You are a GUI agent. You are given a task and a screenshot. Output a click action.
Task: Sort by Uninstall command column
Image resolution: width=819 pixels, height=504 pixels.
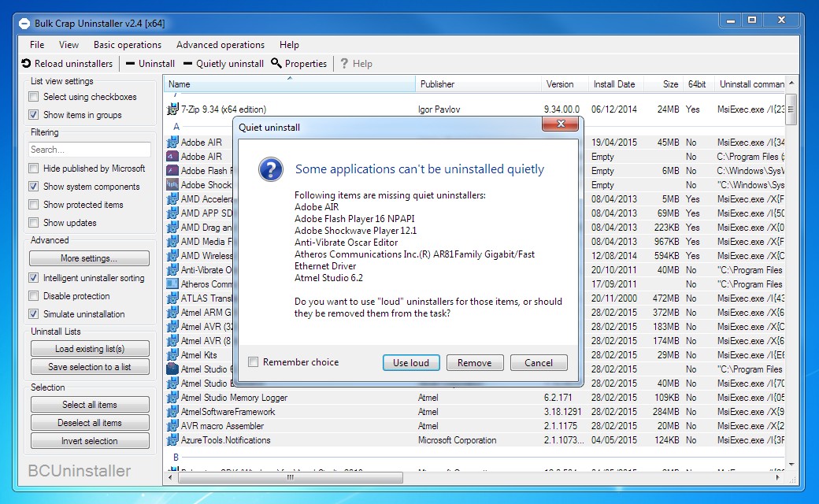pyautogui.click(x=750, y=84)
